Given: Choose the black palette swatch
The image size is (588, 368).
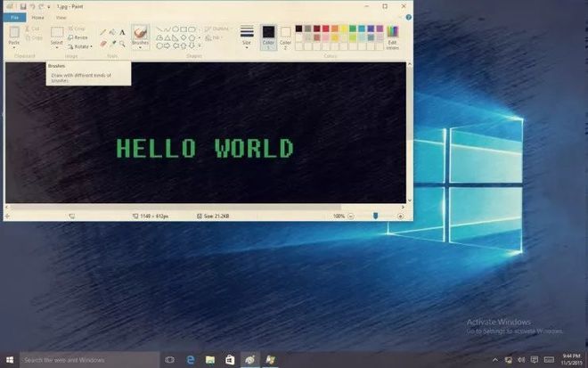Looking at the screenshot, I should [298, 29].
